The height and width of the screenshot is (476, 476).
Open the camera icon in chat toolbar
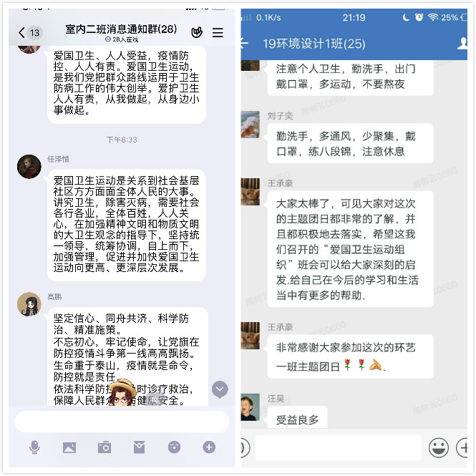click(x=104, y=447)
